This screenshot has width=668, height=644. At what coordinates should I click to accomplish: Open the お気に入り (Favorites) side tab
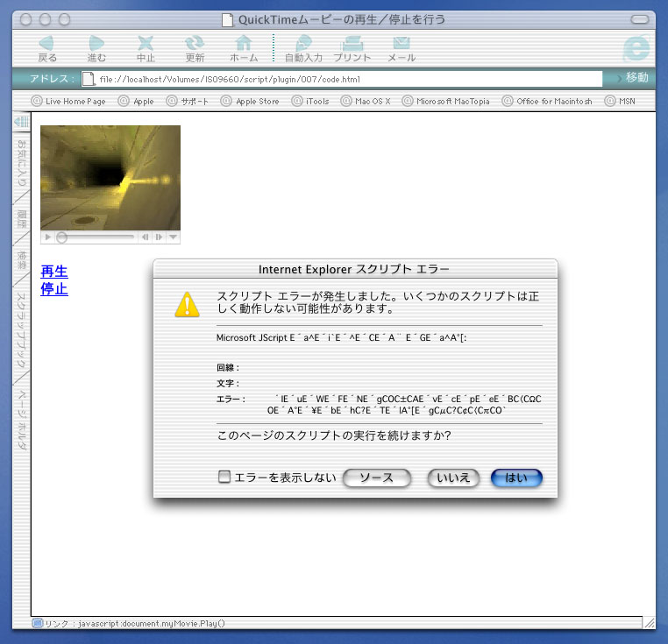21,163
